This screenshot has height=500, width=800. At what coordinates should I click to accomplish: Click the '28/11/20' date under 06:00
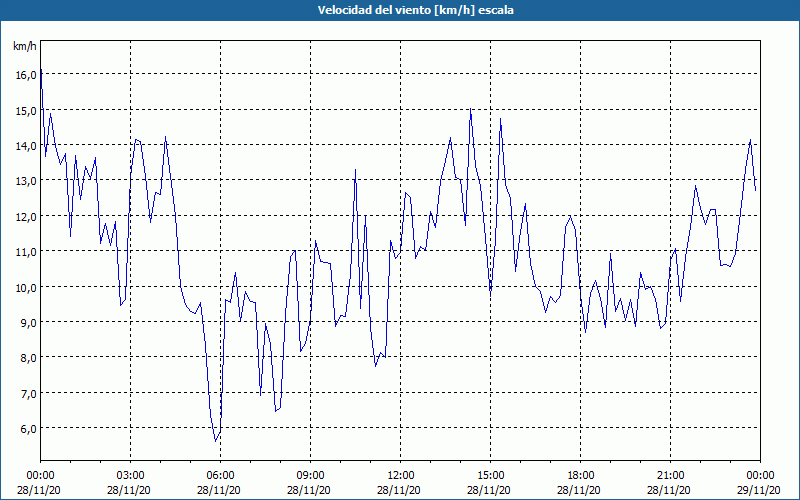pyautogui.click(x=219, y=490)
